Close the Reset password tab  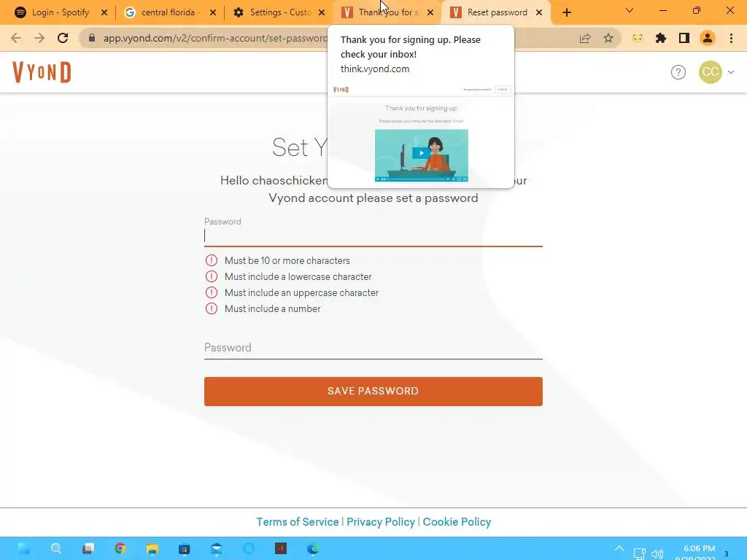(x=539, y=12)
